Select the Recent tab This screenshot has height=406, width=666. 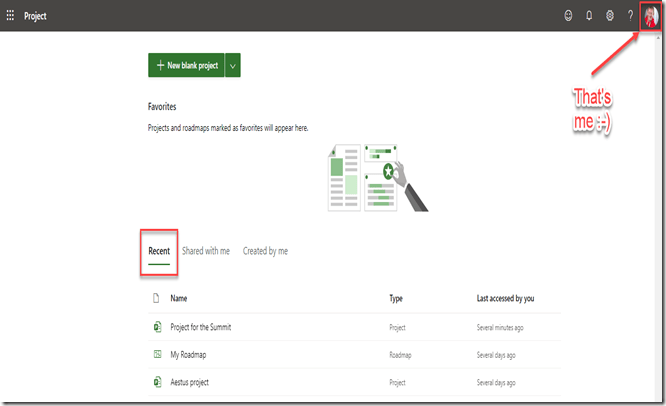tap(159, 251)
